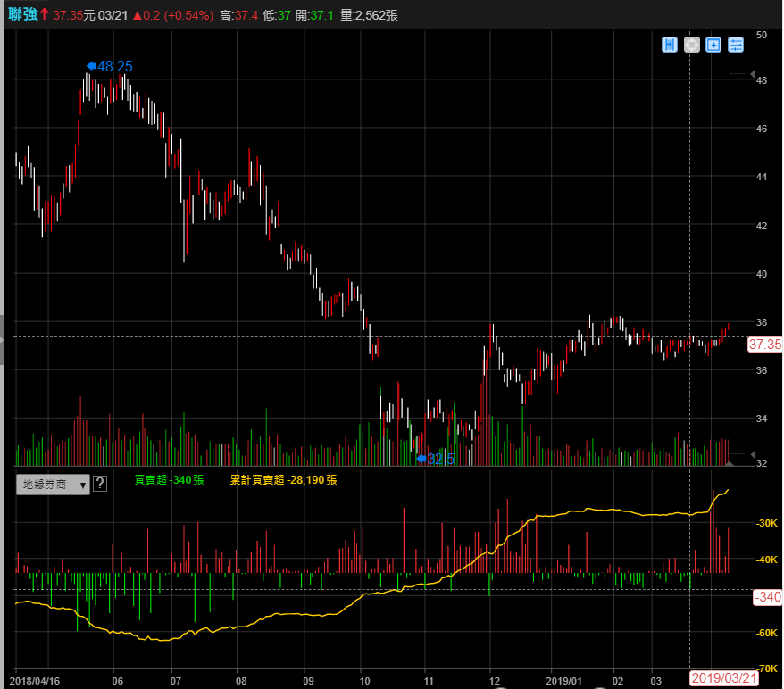
Task: Click the blue arrow at 32.5 low
Action: pos(421,459)
